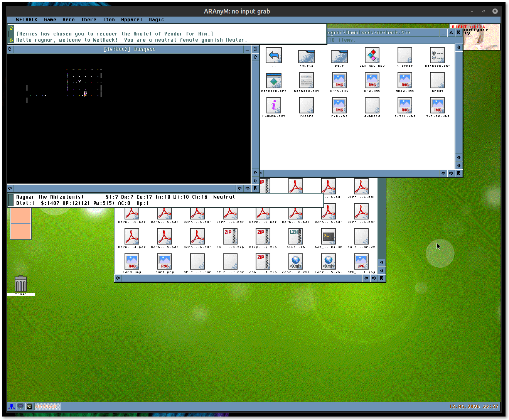Click the Downloads window's left-edge scroll arrow
Viewport: 509px width, 420px height.
tap(118, 278)
